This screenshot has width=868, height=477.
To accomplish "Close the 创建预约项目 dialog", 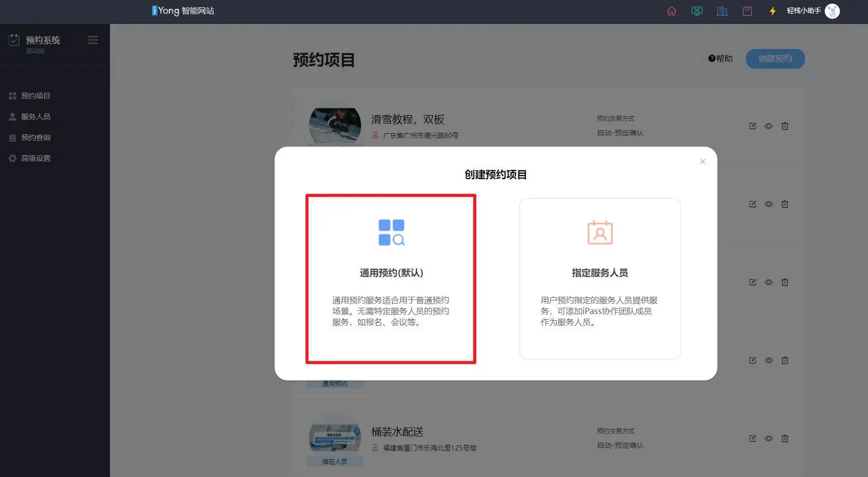I will (x=702, y=161).
